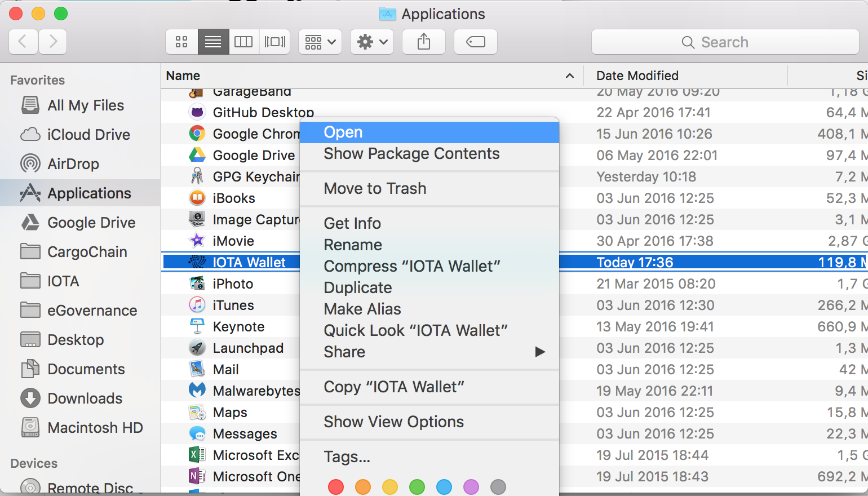868x496 pixels.
Task: Open Google Drive sidebar folder
Action: (80, 223)
